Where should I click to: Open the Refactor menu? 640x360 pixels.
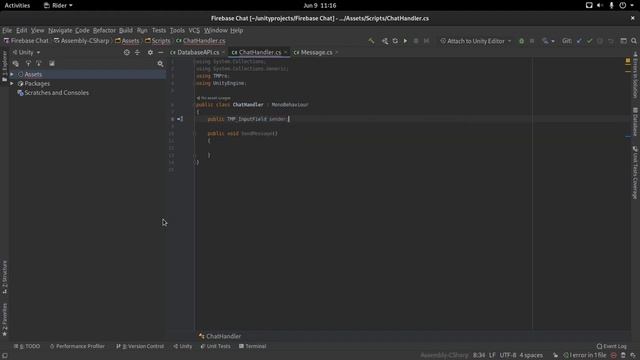pos(104,30)
